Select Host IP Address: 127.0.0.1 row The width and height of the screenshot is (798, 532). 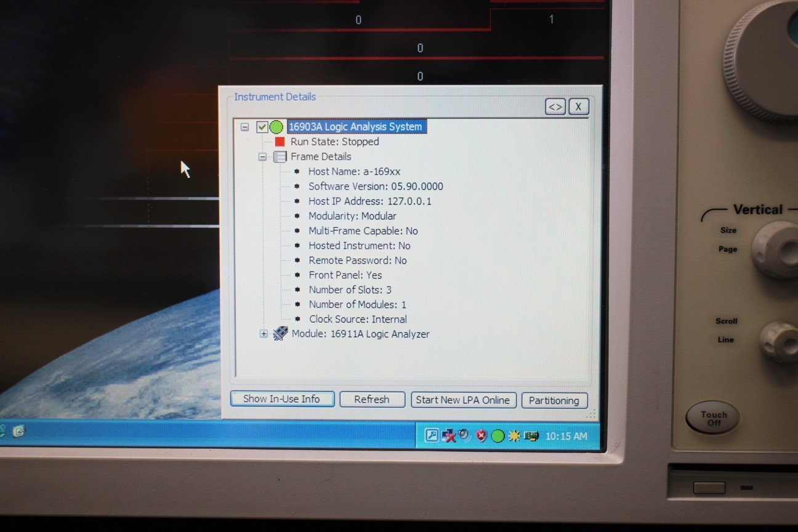coord(370,201)
